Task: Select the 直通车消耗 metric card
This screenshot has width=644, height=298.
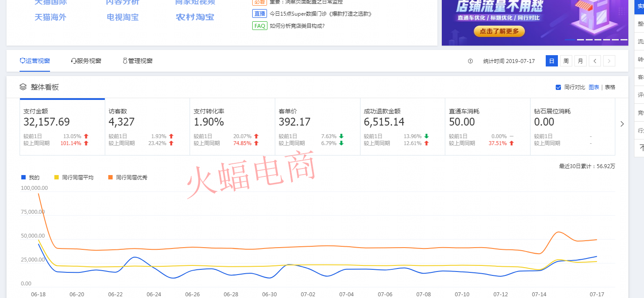Action: point(487,127)
